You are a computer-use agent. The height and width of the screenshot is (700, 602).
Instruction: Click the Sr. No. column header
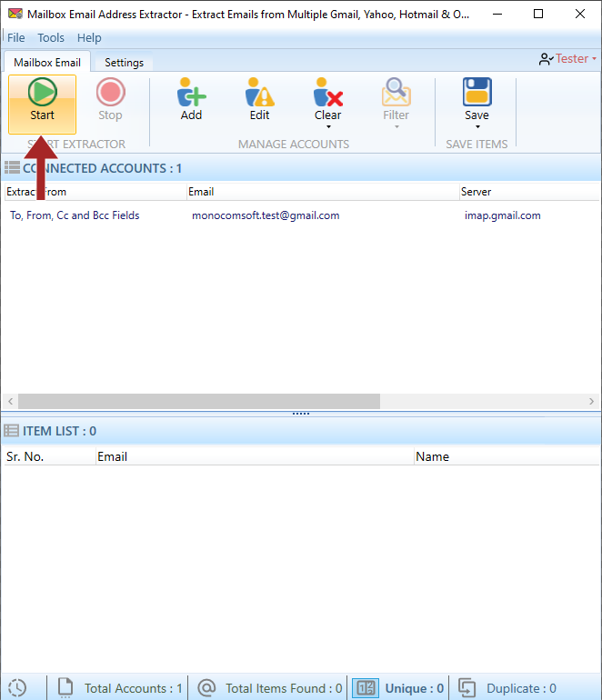click(50, 456)
